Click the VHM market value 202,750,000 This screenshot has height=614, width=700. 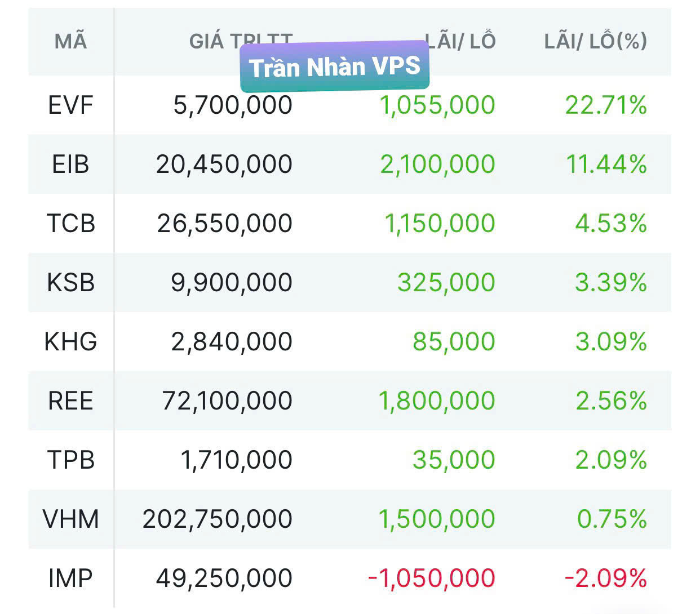(x=218, y=519)
